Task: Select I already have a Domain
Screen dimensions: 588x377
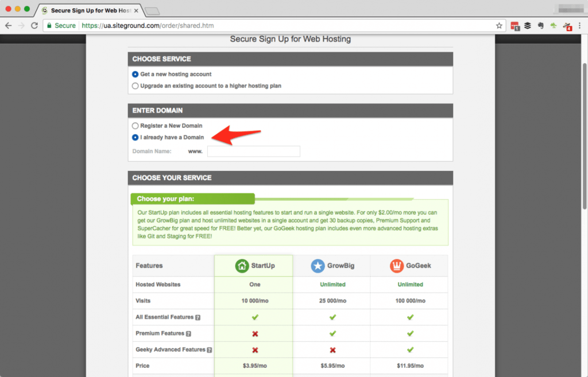Action: pyautogui.click(x=135, y=138)
